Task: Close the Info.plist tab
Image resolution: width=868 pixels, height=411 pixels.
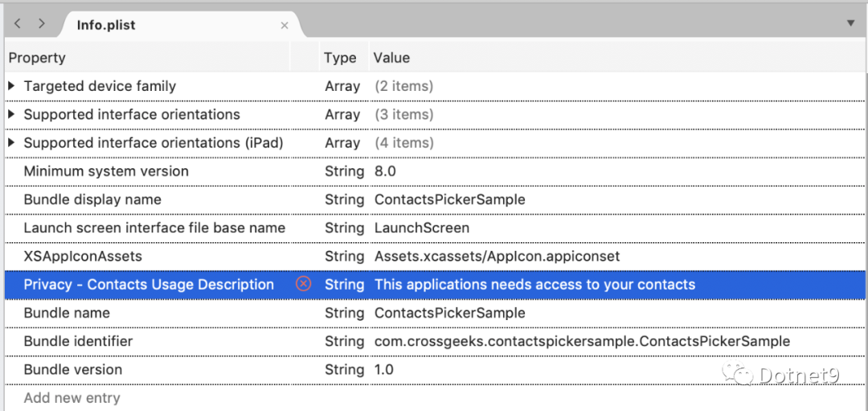Action: (x=285, y=26)
